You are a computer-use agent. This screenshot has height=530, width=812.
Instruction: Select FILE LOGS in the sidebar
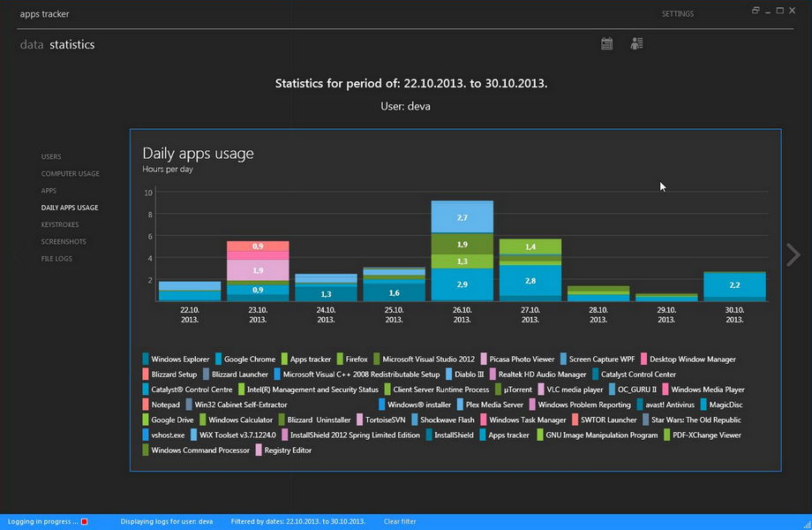[x=56, y=259]
